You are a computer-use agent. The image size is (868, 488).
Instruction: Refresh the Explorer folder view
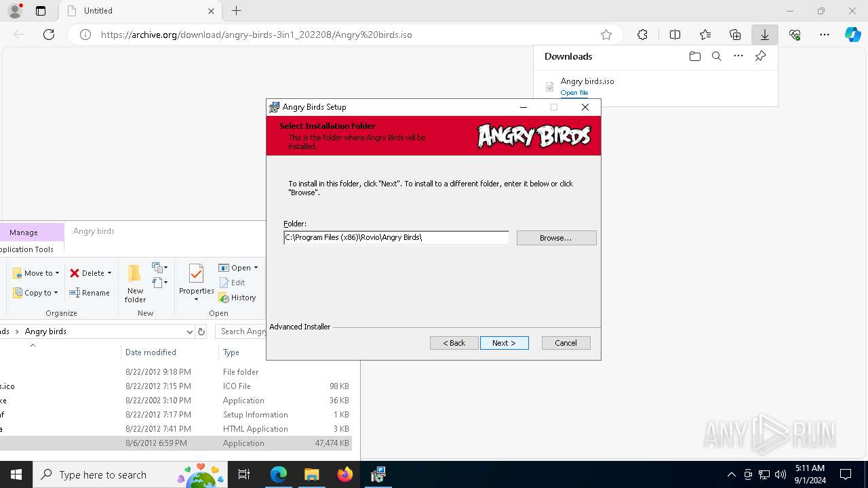click(201, 331)
